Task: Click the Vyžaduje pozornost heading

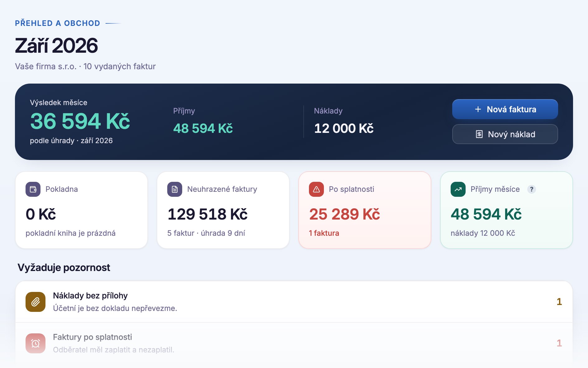Action: [64, 268]
